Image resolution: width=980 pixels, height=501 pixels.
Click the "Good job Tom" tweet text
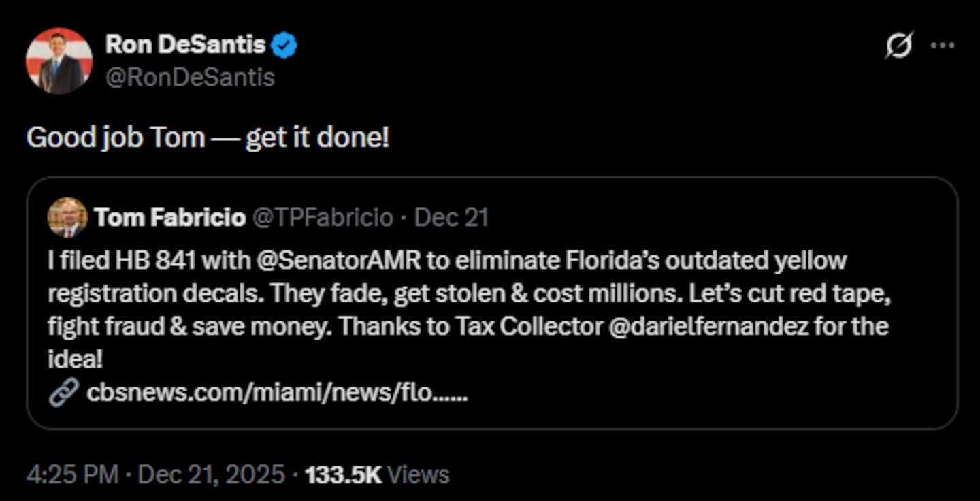(208, 138)
